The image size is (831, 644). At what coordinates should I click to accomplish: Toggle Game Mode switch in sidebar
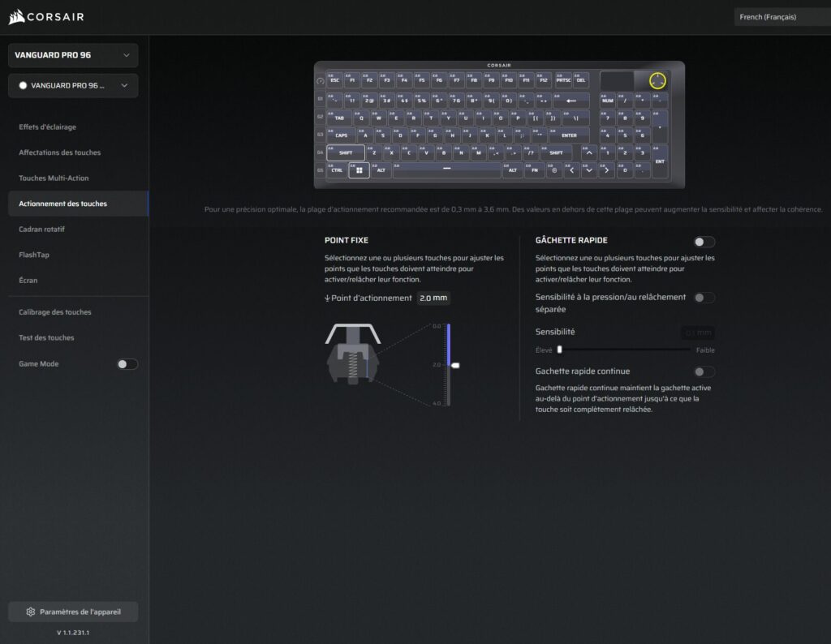(127, 364)
